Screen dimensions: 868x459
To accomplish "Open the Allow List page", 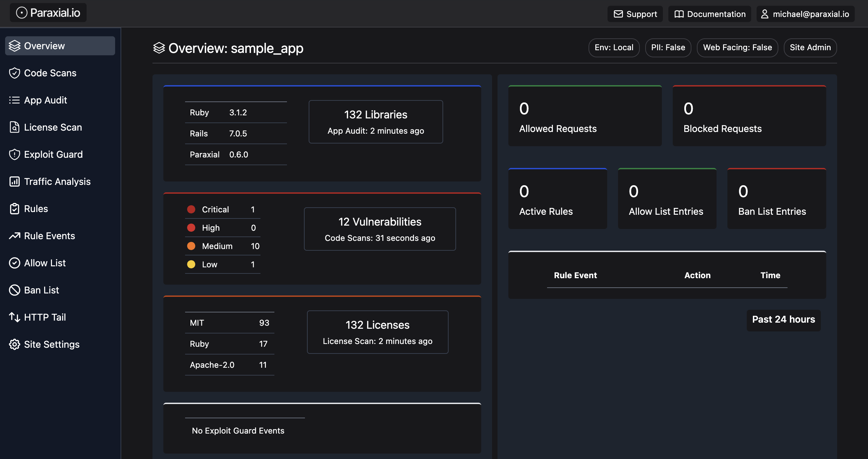I will pos(60,263).
